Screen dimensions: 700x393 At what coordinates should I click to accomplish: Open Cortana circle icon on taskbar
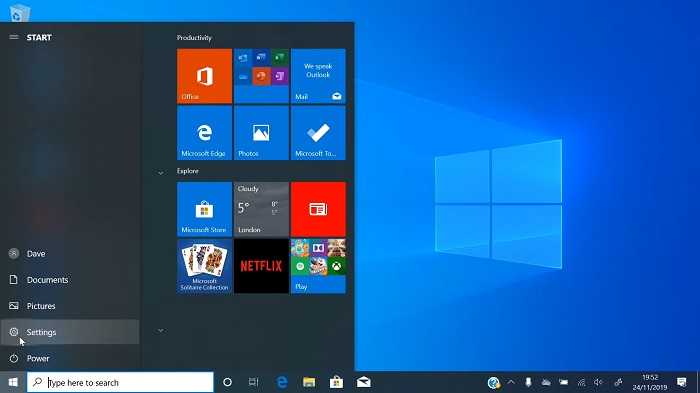227,382
